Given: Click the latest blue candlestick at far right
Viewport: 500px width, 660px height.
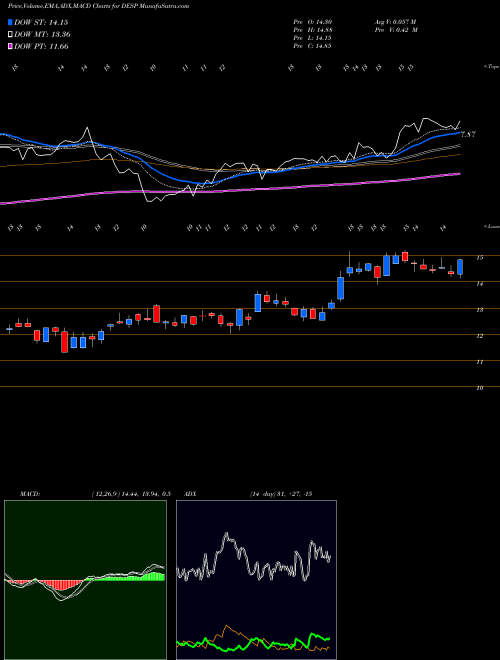Looking at the screenshot, I should point(460,267).
